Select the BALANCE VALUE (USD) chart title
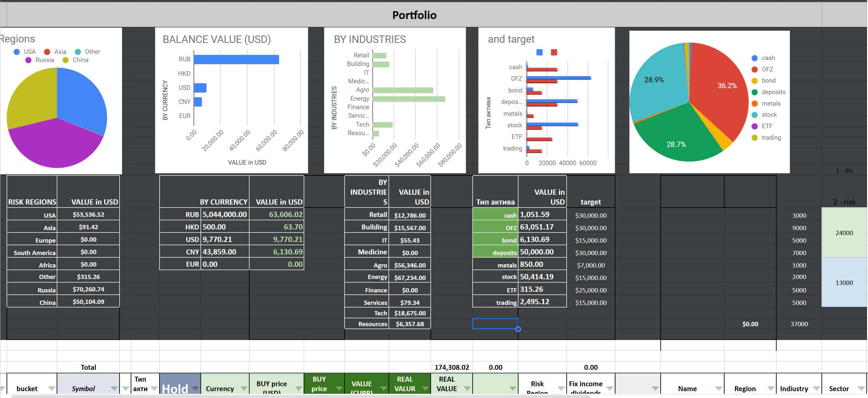 point(217,39)
